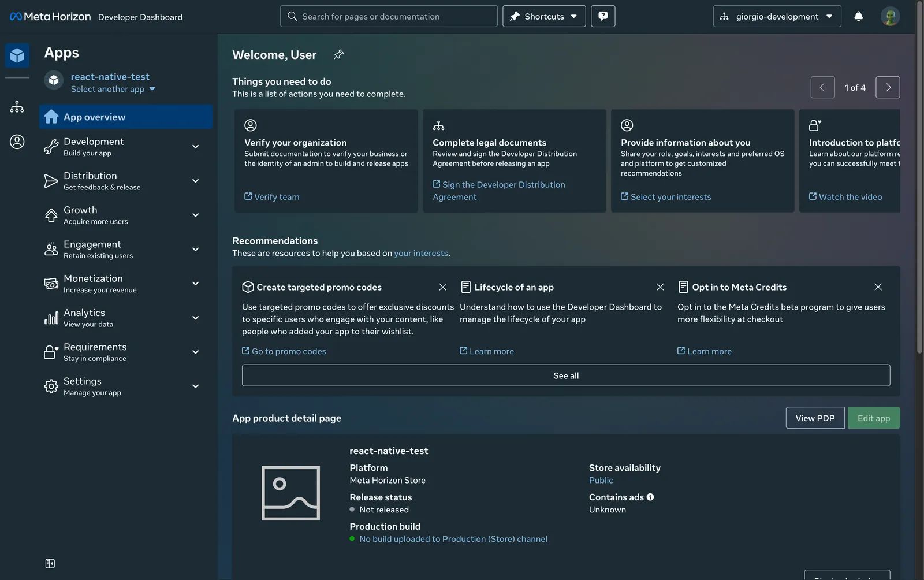Click the Contains ads info icon

pyautogui.click(x=650, y=497)
